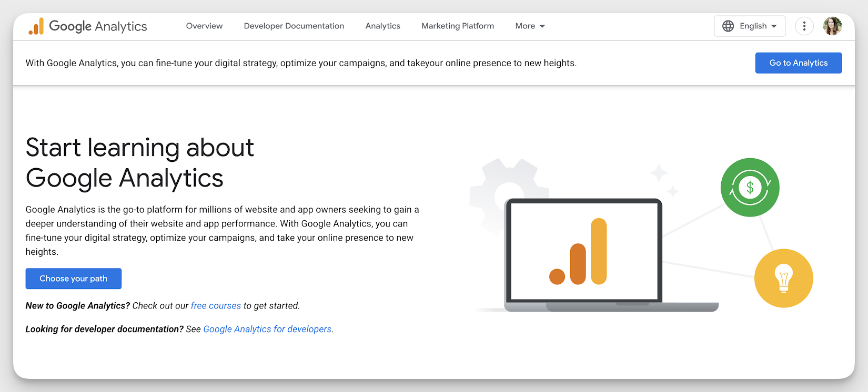Click the yellow lightbulb circle graphic
This screenshot has width=868, height=392.
coord(783,278)
